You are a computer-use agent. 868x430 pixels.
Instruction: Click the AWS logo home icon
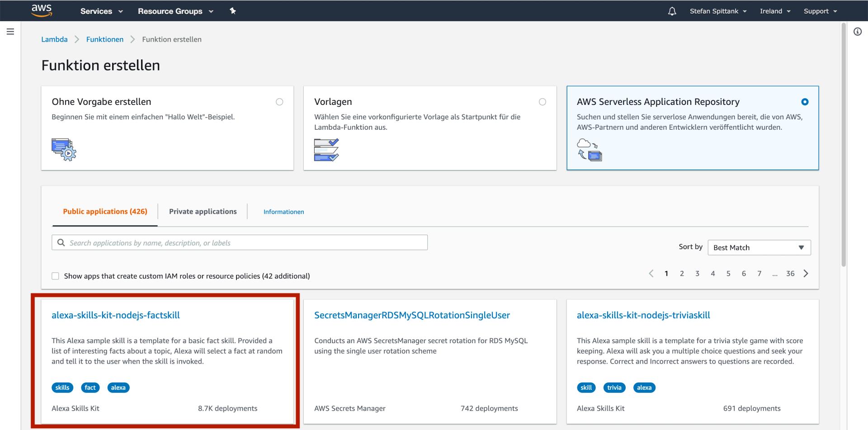tap(41, 10)
